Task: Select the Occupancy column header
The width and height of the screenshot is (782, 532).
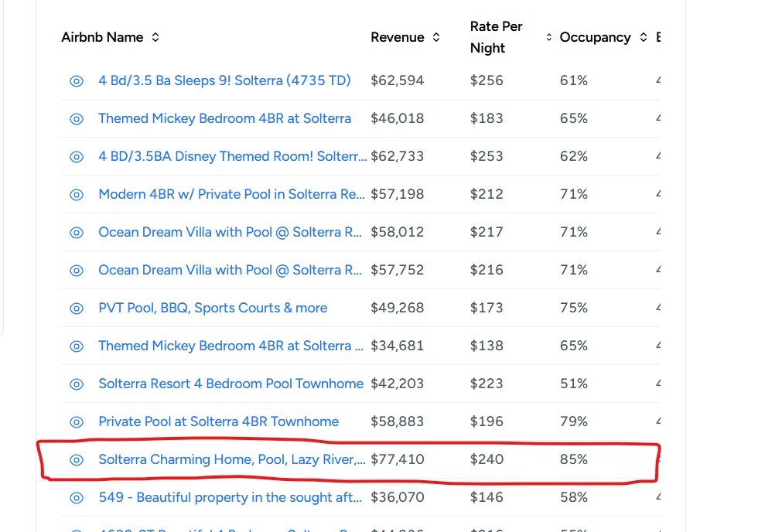Action: tap(595, 36)
